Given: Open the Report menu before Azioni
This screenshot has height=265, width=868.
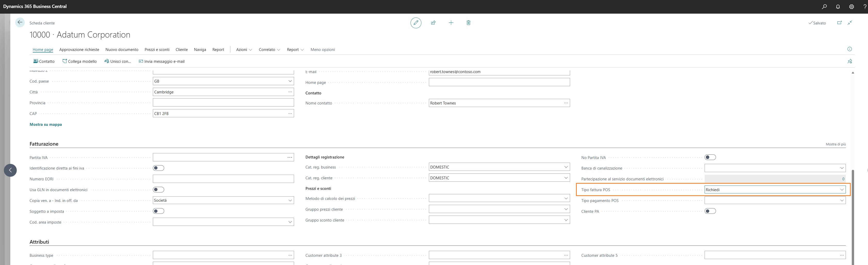Looking at the screenshot, I should 218,49.
